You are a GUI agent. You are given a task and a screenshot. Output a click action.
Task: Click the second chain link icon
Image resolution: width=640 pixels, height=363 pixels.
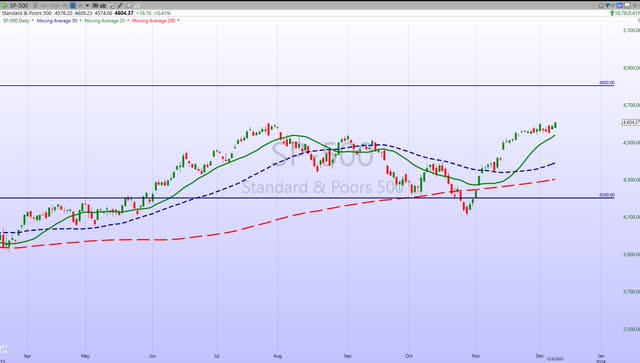coord(137,5)
